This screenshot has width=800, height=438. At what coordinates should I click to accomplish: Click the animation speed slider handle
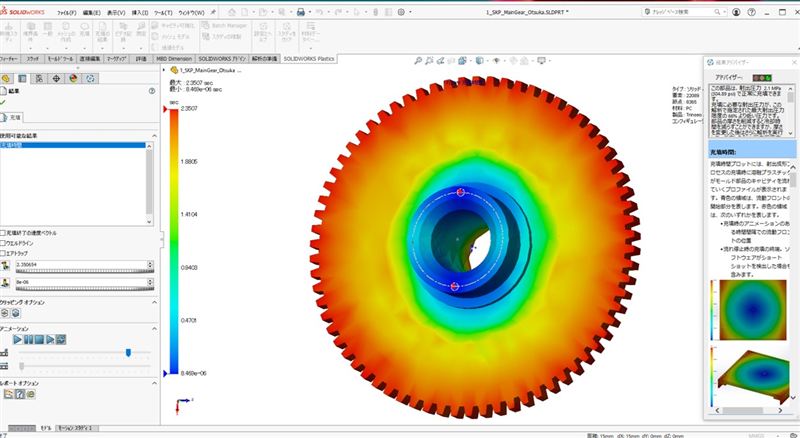tap(128, 352)
